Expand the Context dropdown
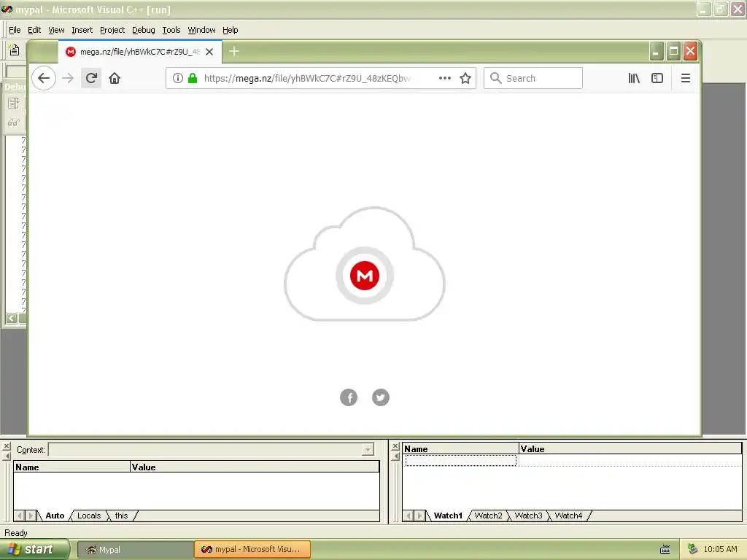The height and width of the screenshot is (560, 747). (368, 449)
